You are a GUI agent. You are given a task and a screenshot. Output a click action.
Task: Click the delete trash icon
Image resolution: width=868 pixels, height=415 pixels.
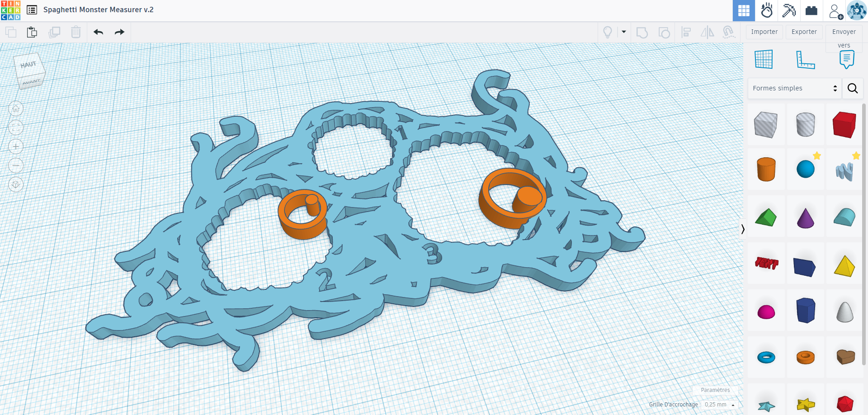tap(76, 32)
